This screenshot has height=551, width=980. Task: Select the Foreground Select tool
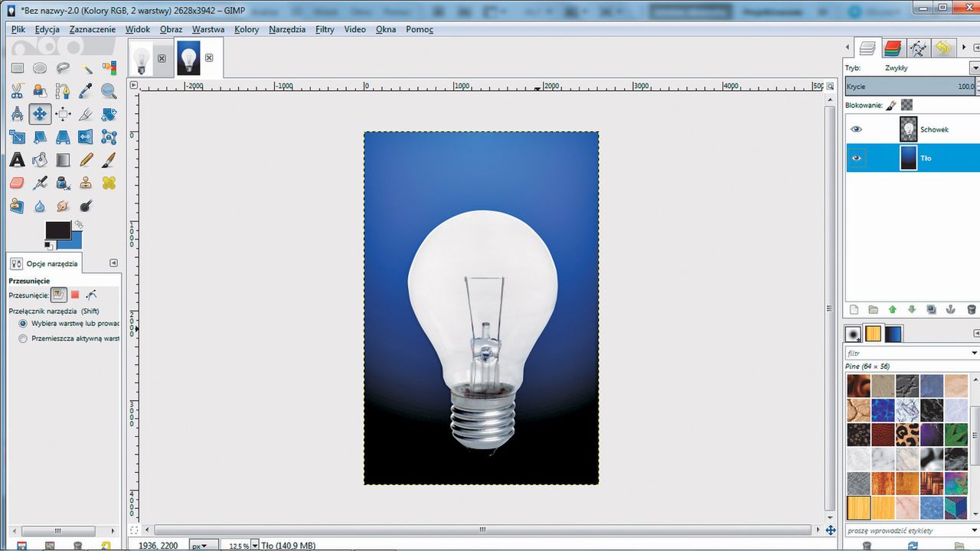click(40, 92)
